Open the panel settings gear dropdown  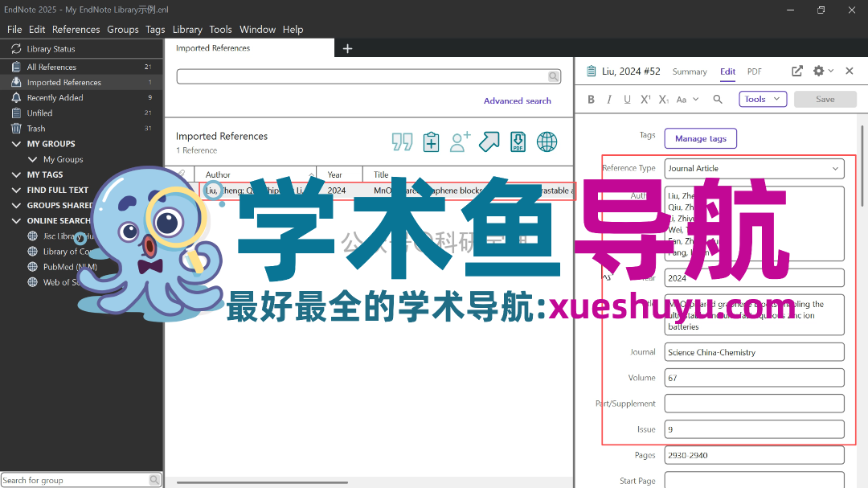pos(823,71)
